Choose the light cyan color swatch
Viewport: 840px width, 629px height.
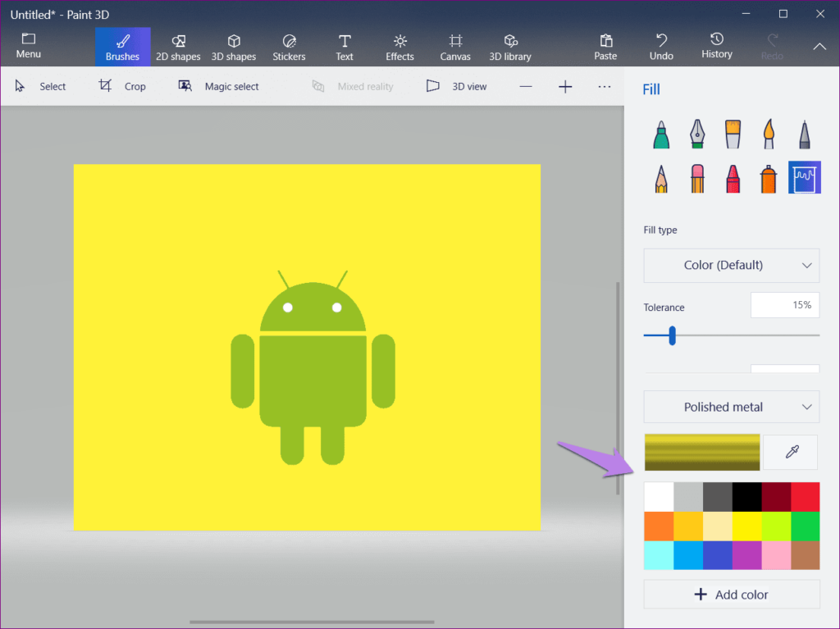pos(659,555)
